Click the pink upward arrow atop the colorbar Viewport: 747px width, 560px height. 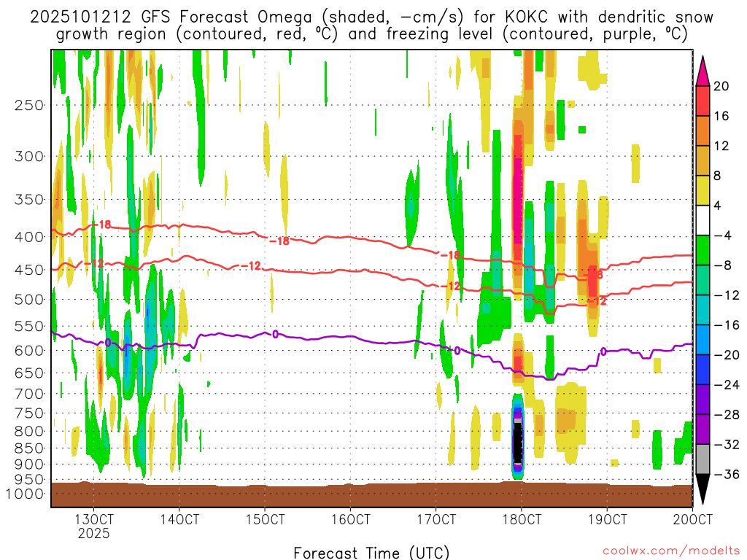pos(703,71)
